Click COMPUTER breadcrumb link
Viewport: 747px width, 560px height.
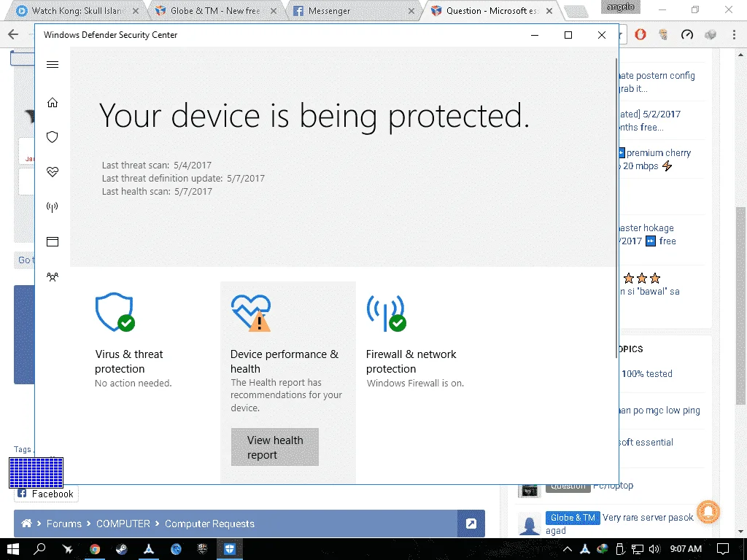(123, 524)
